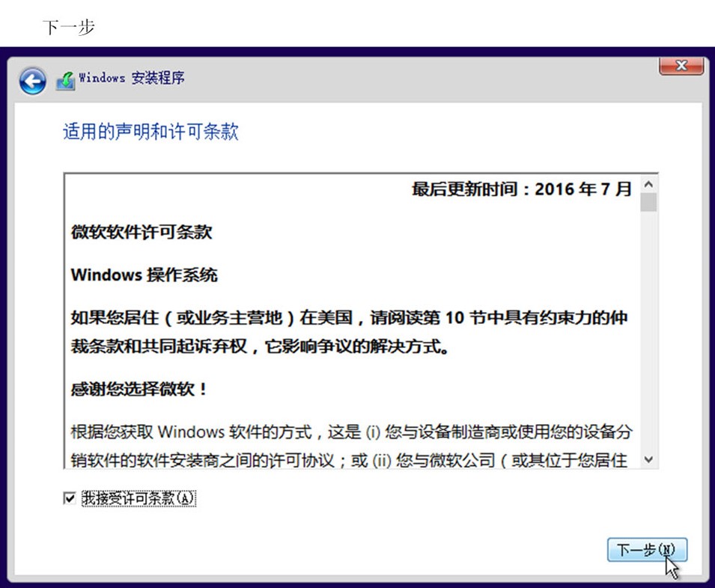Click the paragraph starting 根据您获取 Windows
Viewport: 715px width, 588px height.
pos(351,445)
